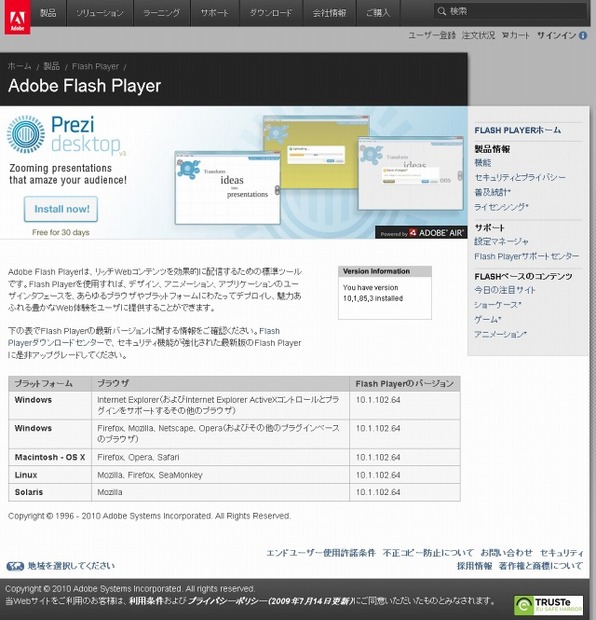
Task: Click Version Information box header
Action: coord(385,271)
